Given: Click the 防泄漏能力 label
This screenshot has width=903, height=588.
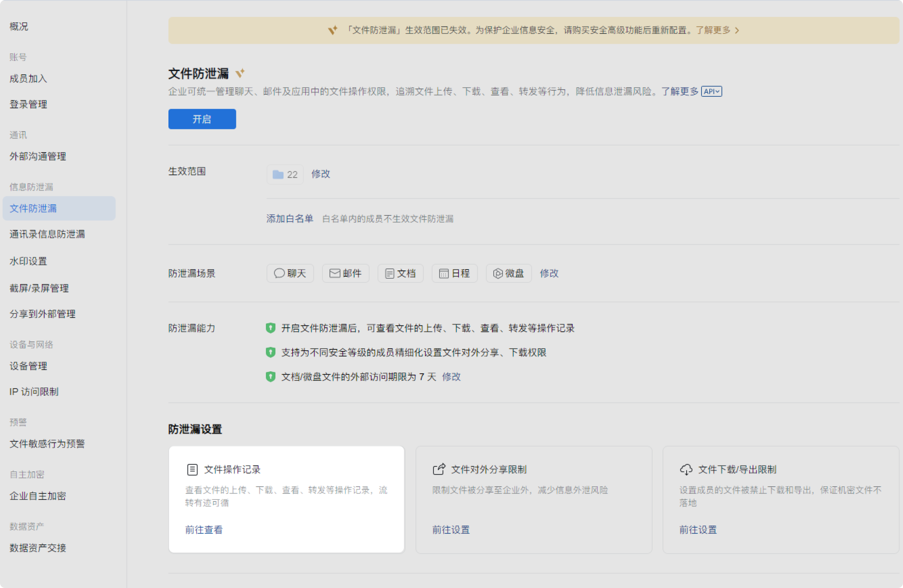Looking at the screenshot, I should pos(192,328).
